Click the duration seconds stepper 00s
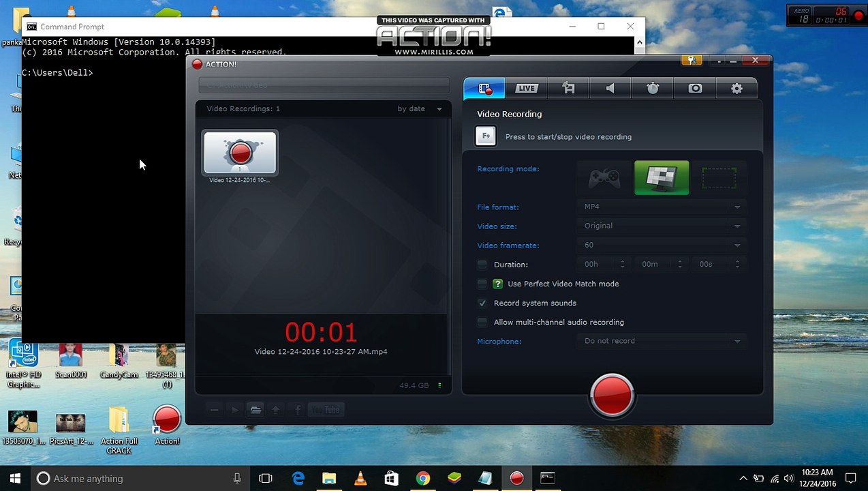Screen dimensions: 868x491 [719, 264]
